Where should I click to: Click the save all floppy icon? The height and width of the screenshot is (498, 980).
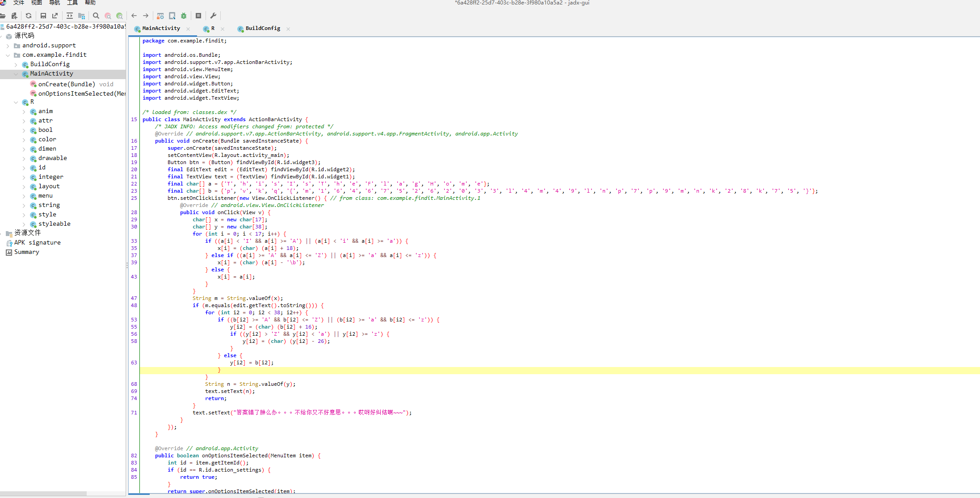(x=43, y=16)
